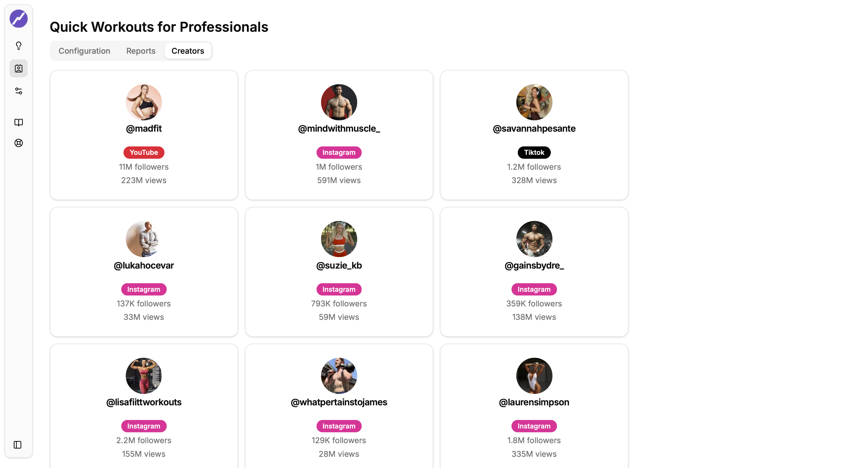Open the book documentation icon
868x468 pixels.
point(19,122)
